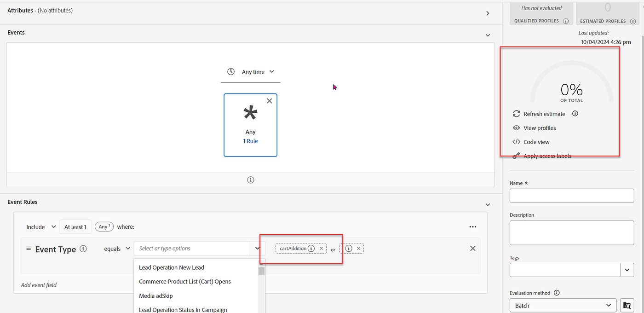The height and width of the screenshot is (313, 644).
Task: Open Code view
Action: pos(531,142)
